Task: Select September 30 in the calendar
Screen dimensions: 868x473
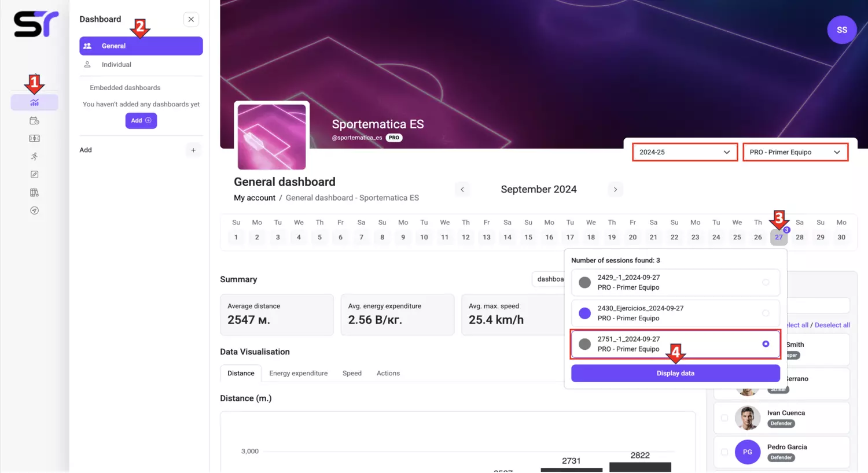Action: [x=841, y=237]
